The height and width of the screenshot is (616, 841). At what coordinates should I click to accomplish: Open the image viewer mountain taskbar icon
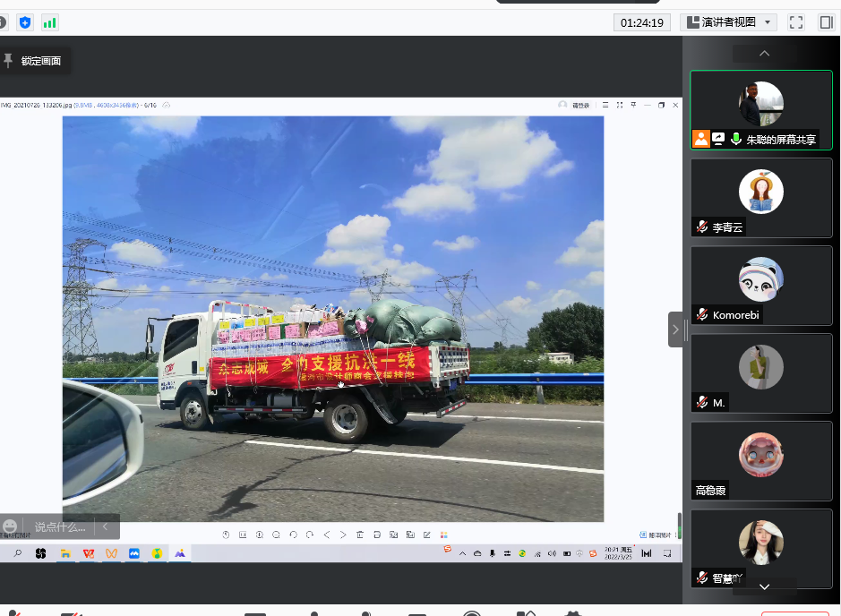pos(180,553)
